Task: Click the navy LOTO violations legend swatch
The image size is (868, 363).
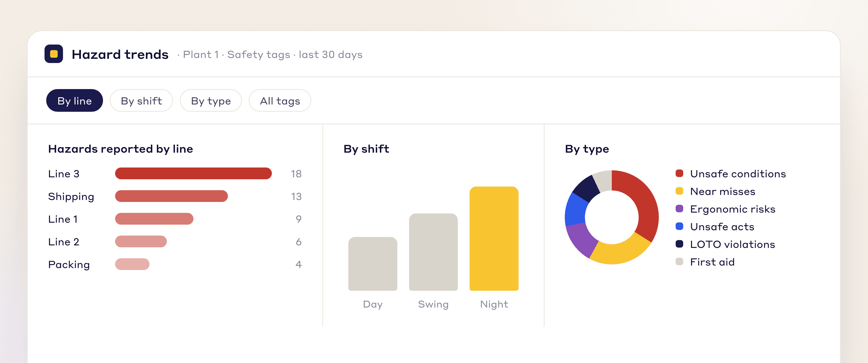Action: click(679, 244)
